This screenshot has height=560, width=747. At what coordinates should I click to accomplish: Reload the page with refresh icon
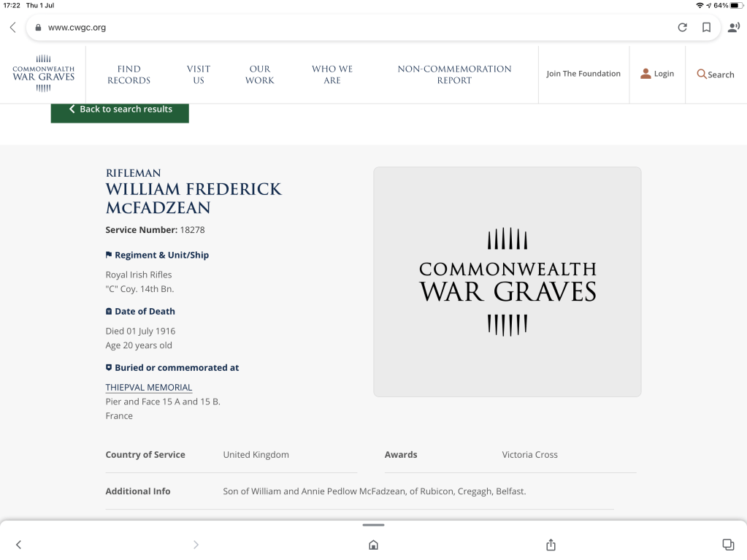point(682,28)
